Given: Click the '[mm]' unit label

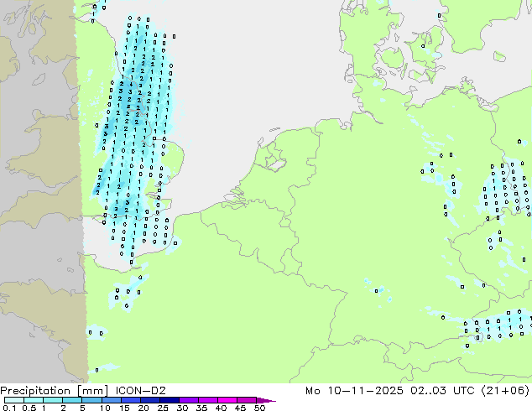Looking at the screenshot, I should (92, 391).
